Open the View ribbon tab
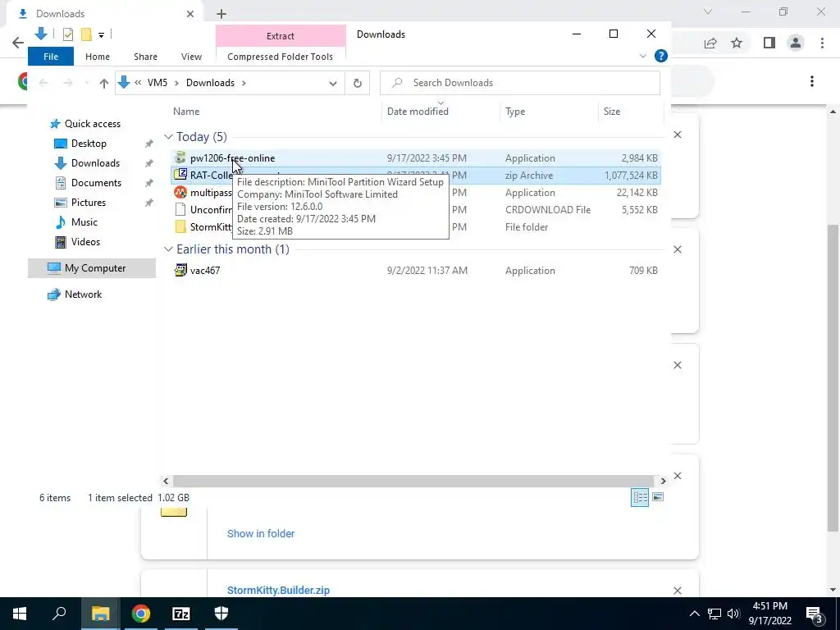 pyautogui.click(x=191, y=57)
